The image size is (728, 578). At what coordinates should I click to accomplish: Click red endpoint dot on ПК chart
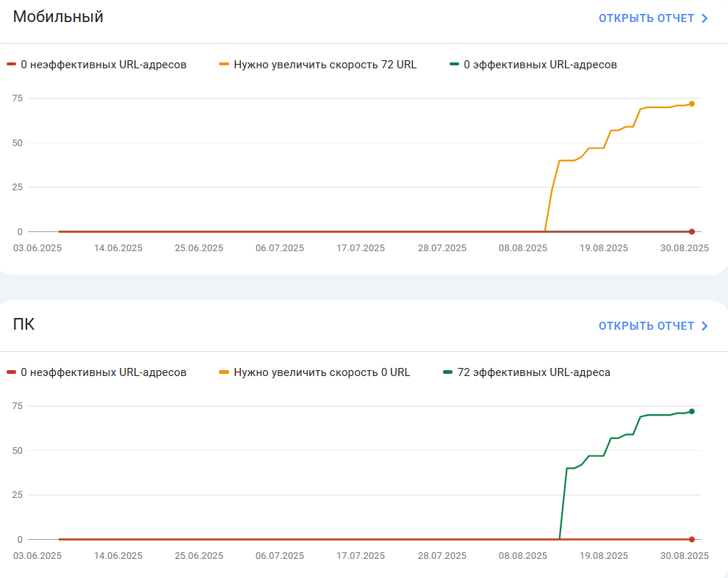pyautogui.click(x=692, y=540)
